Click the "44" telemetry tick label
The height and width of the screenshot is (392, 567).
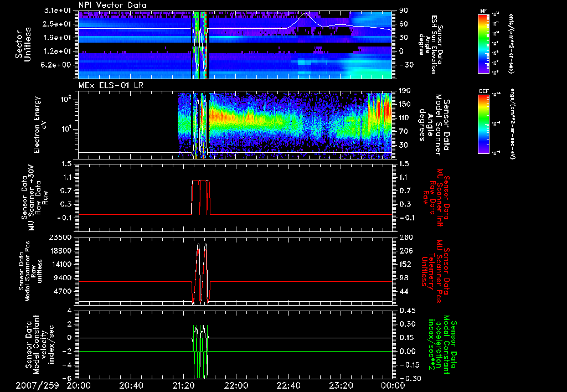(x=404, y=291)
